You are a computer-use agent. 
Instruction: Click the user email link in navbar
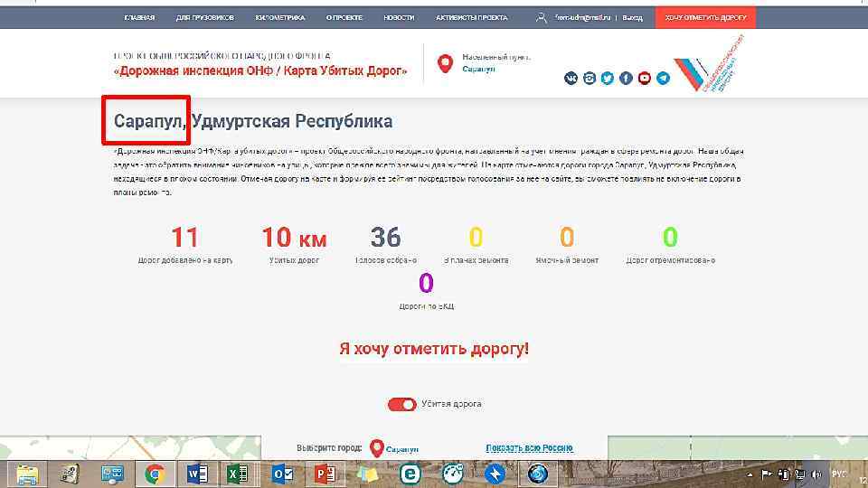pos(582,18)
